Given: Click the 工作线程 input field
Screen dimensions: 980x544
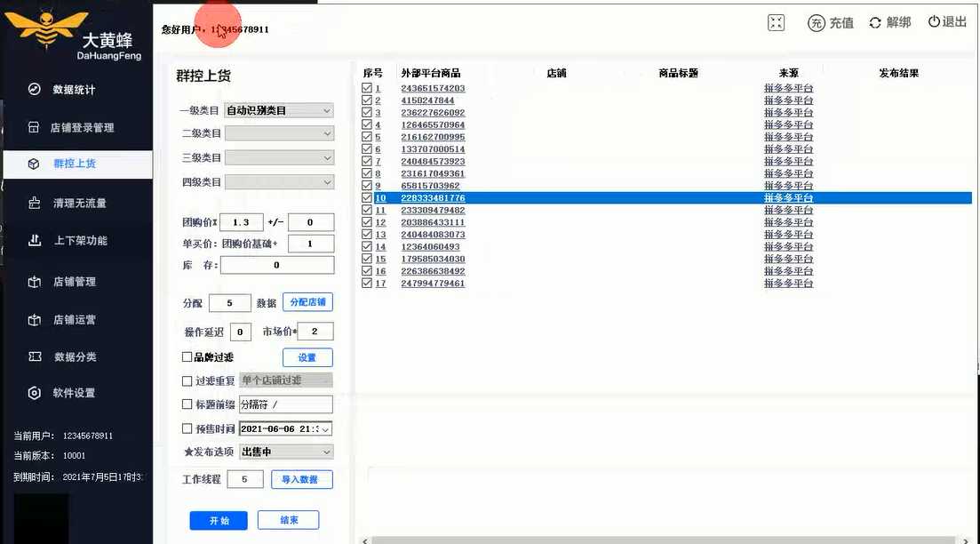Looking at the screenshot, I should click(245, 480).
